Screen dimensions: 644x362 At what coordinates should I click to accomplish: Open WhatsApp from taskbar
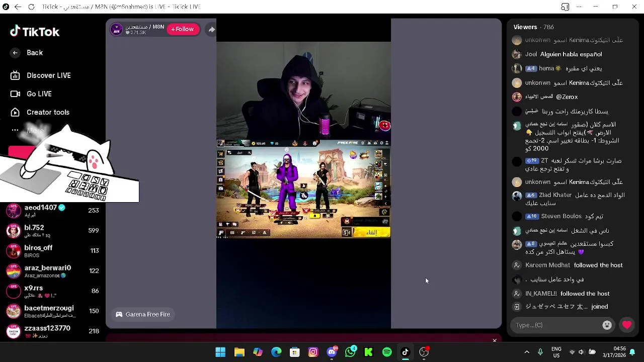coord(350,352)
